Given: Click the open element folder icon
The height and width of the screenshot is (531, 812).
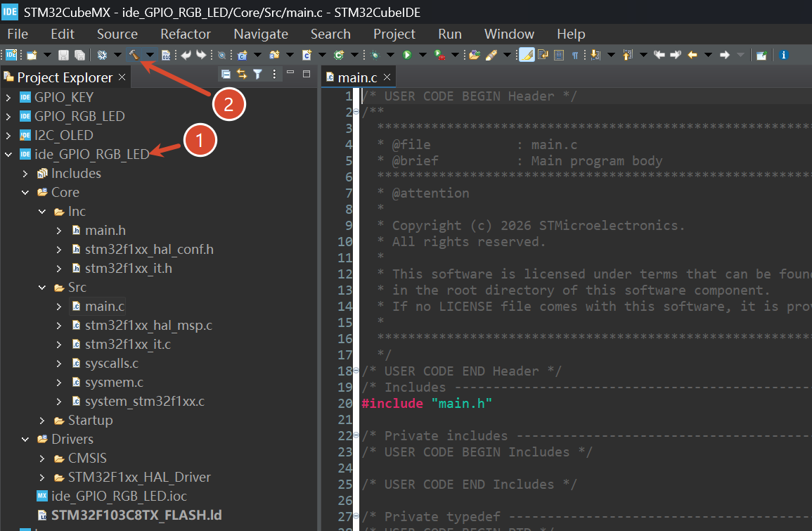Looking at the screenshot, I should click(x=475, y=55).
